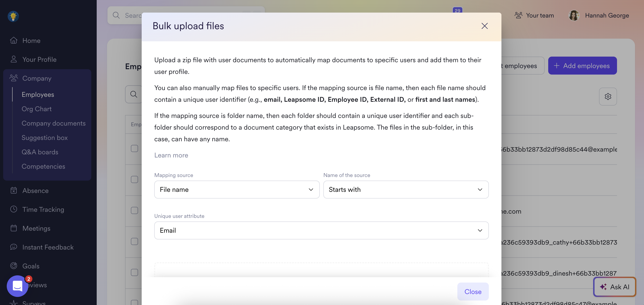Expand the Name of the source dropdown

406,190
